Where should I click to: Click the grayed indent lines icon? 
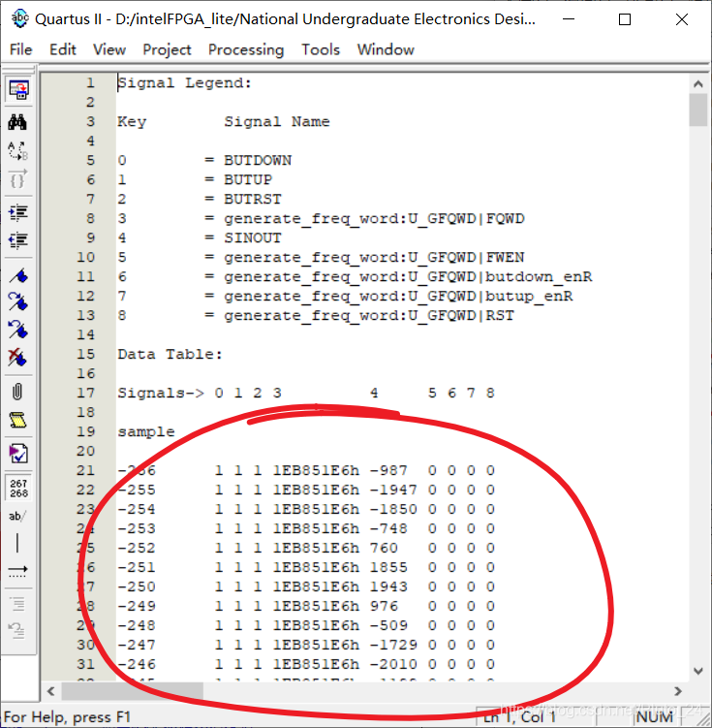[x=17, y=604]
